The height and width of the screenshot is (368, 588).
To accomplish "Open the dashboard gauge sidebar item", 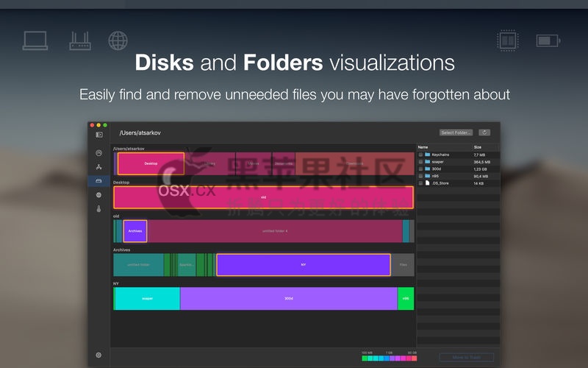I will 99,153.
